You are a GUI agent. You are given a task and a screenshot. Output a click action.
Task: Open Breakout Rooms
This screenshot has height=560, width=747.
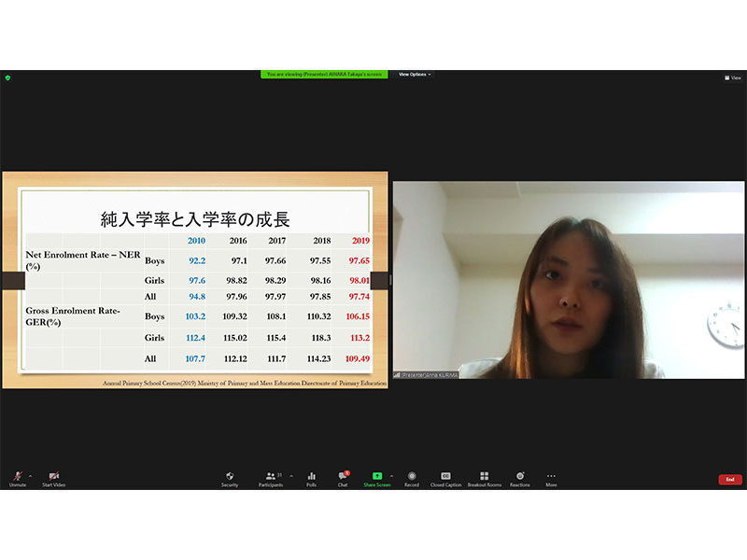(x=484, y=478)
